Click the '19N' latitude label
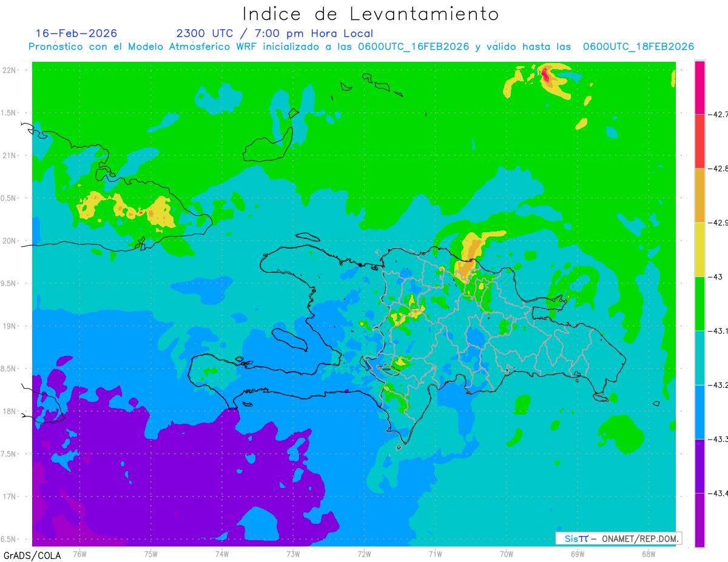The width and height of the screenshot is (728, 562). tap(8, 326)
